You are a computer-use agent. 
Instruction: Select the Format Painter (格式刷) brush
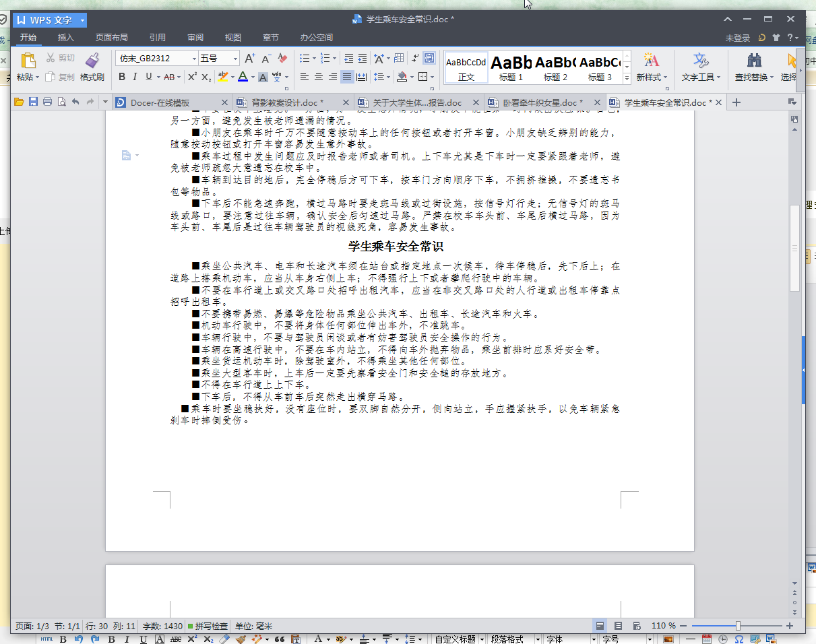coord(92,60)
